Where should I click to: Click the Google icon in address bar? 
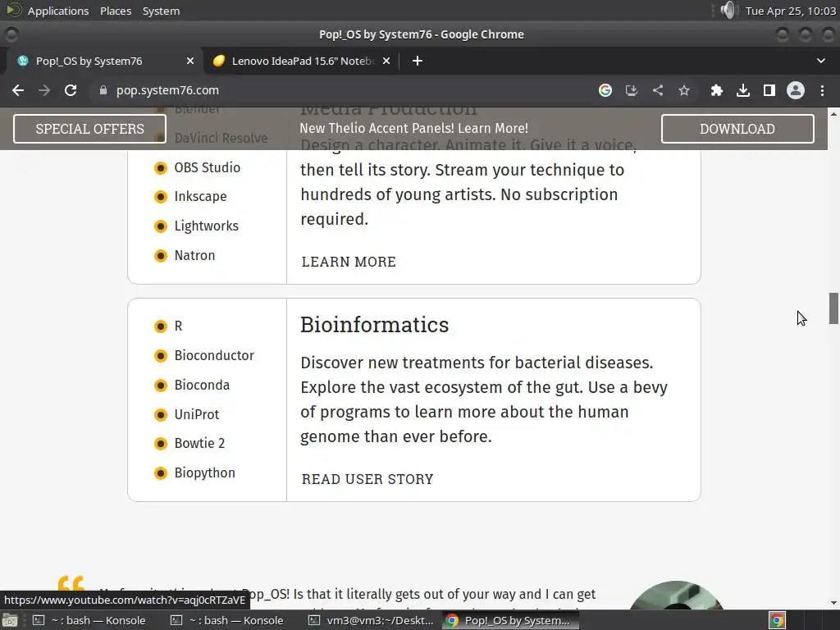tap(605, 90)
